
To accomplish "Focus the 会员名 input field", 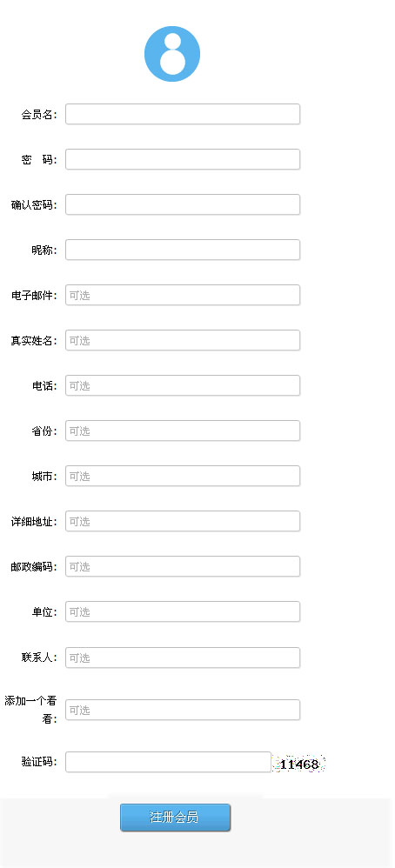I will point(183,114).
